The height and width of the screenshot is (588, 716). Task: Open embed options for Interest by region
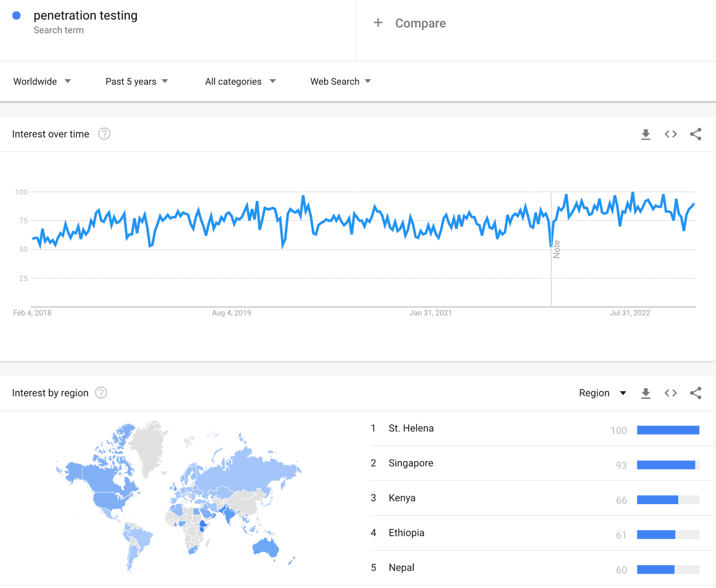[670, 393]
